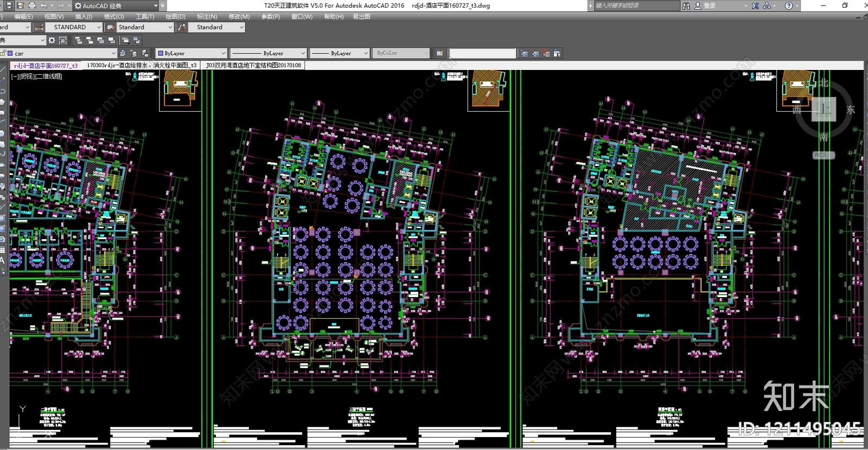Open the ByLayer color swatch selector
This screenshot has width=868, height=450.
click(x=192, y=53)
